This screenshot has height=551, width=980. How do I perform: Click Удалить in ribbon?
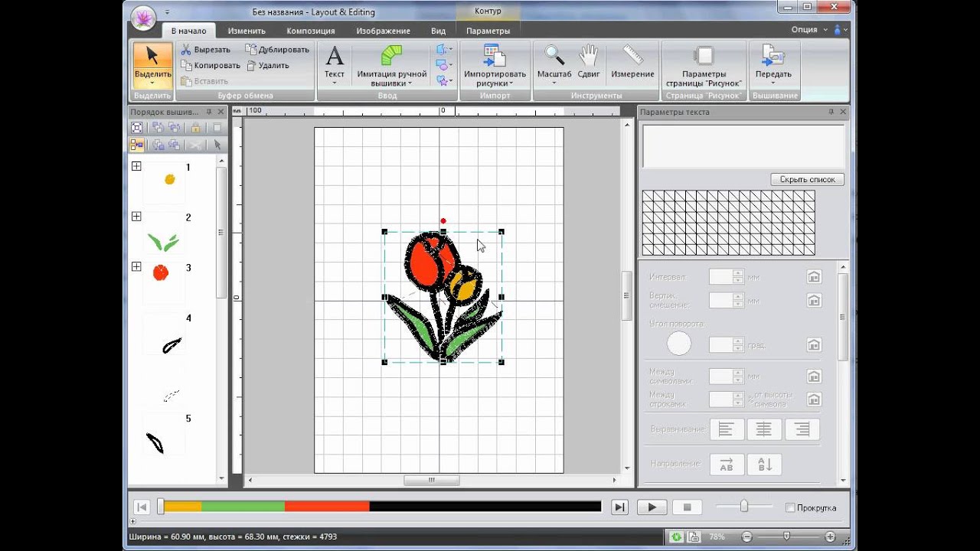tap(267, 65)
